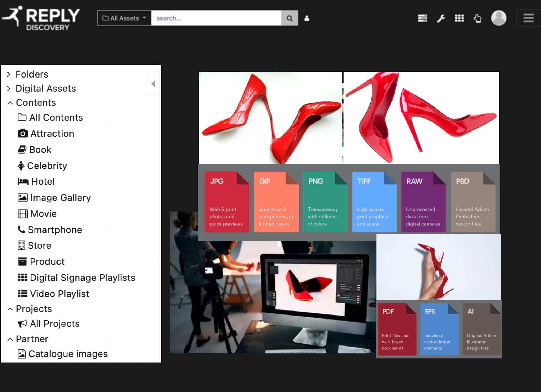This screenshot has height=392, width=541.
Task: Open the hamburger menu button
Action: tap(528, 18)
